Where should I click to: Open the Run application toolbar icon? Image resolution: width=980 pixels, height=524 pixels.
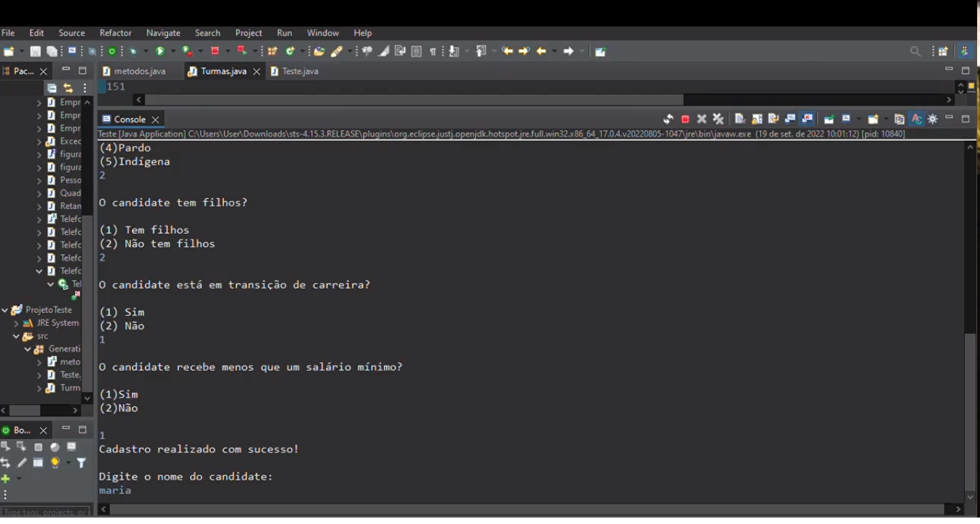159,50
